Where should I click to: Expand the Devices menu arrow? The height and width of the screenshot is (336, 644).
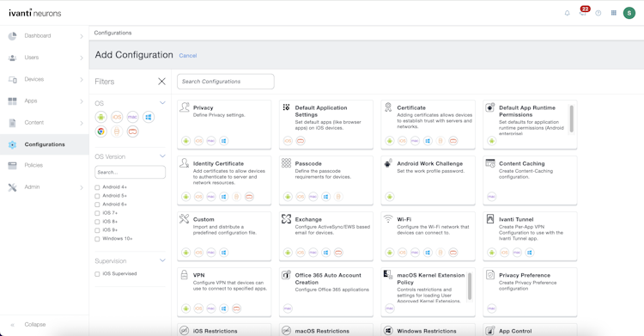click(x=82, y=79)
